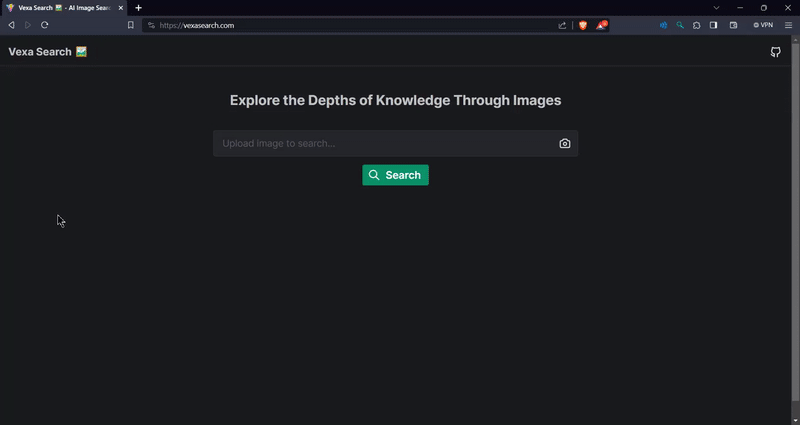Screen dimensions: 800x425
Task: Open site information icon in address bar
Action: [152, 25]
